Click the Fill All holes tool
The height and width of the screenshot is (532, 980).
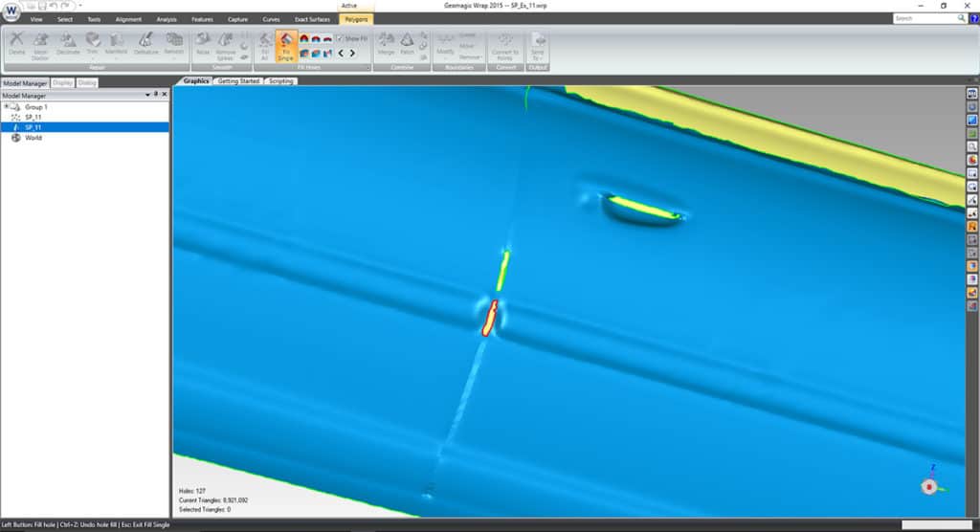264,46
